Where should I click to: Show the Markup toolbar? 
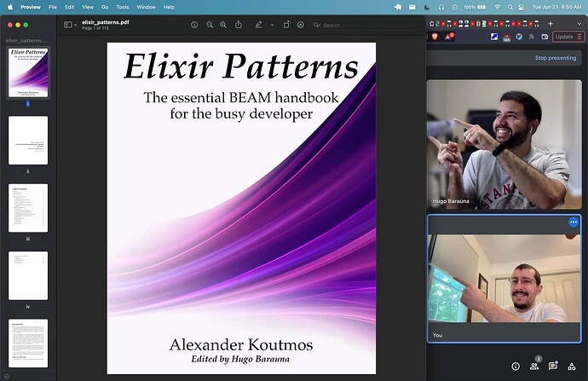[300, 25]
